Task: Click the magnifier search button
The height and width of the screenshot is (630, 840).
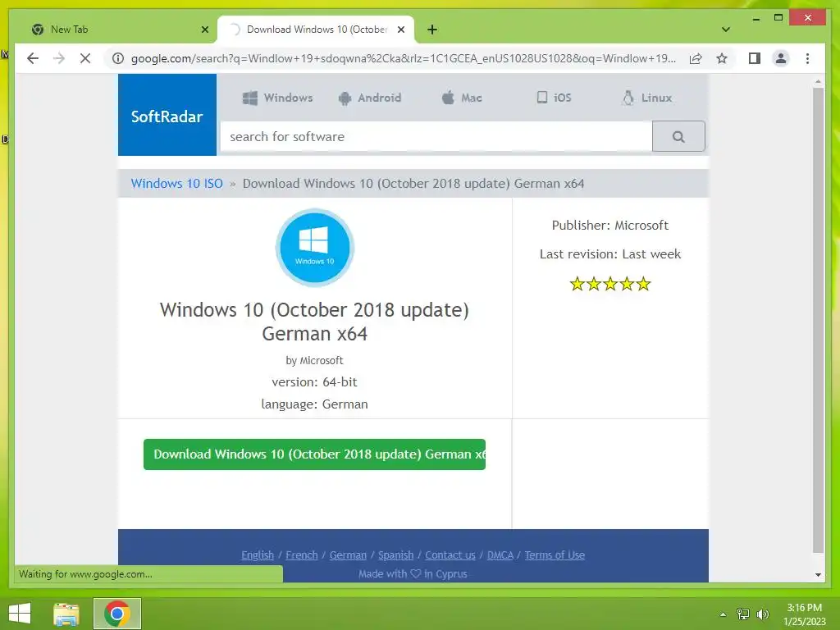Action: [678, 137]
